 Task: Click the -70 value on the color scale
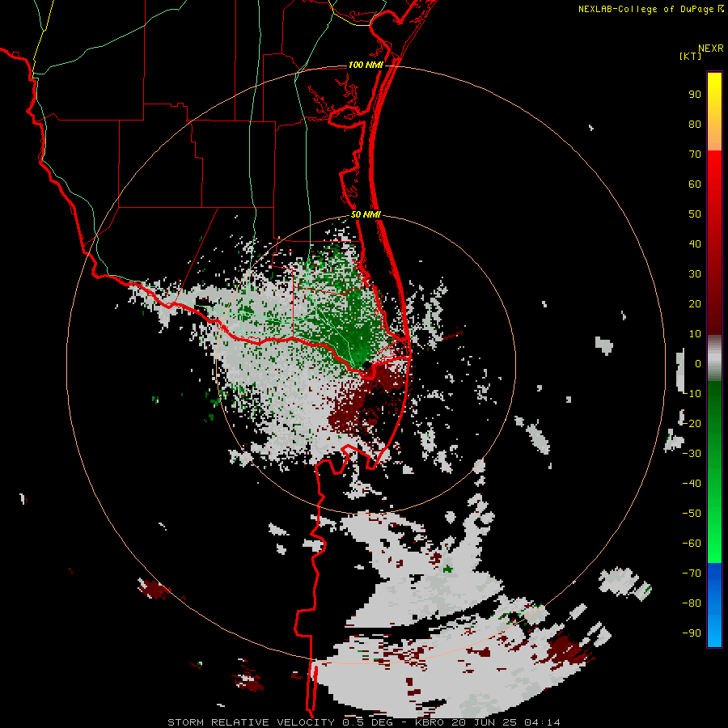point(692,574)
